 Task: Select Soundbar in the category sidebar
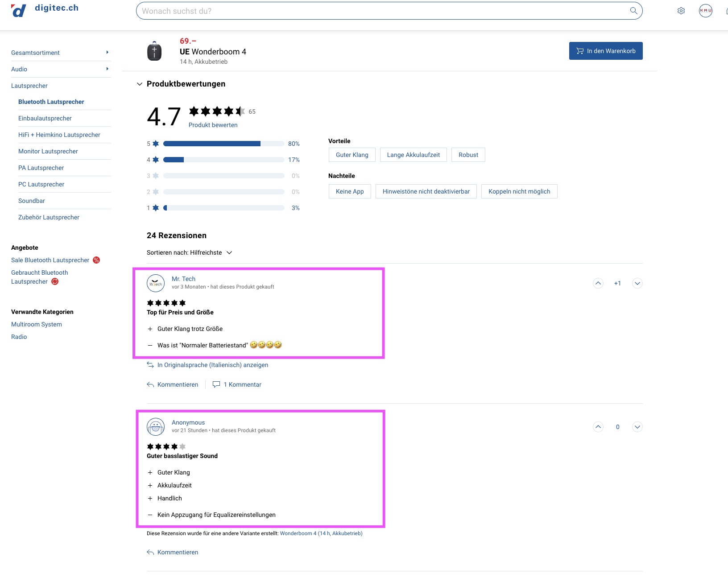coord(32,201)
